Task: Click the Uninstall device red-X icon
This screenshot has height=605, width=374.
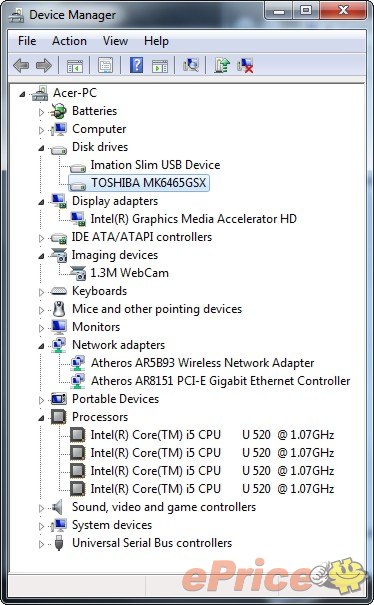Action: (245, 65)
